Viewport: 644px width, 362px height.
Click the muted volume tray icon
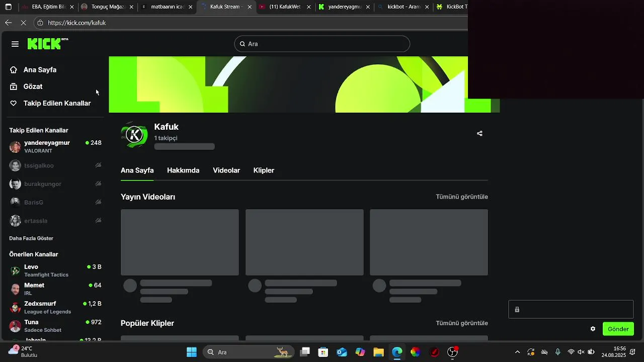[x=581, y=352]
